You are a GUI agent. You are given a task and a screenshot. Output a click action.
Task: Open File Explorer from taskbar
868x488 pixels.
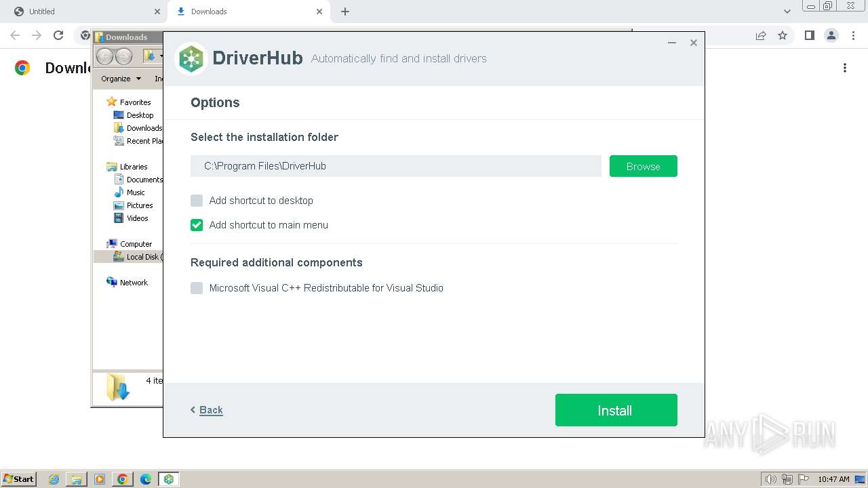[x=77, y=479]
